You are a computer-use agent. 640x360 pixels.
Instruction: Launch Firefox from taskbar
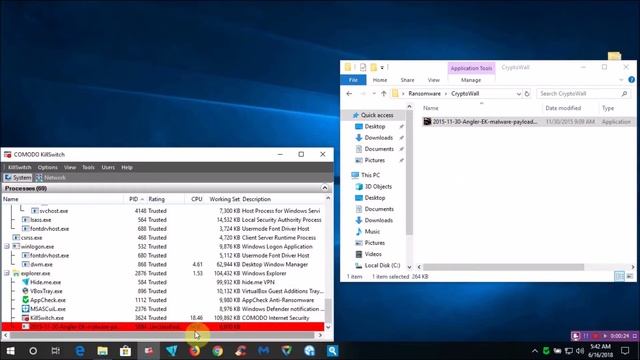coord(195,351)
